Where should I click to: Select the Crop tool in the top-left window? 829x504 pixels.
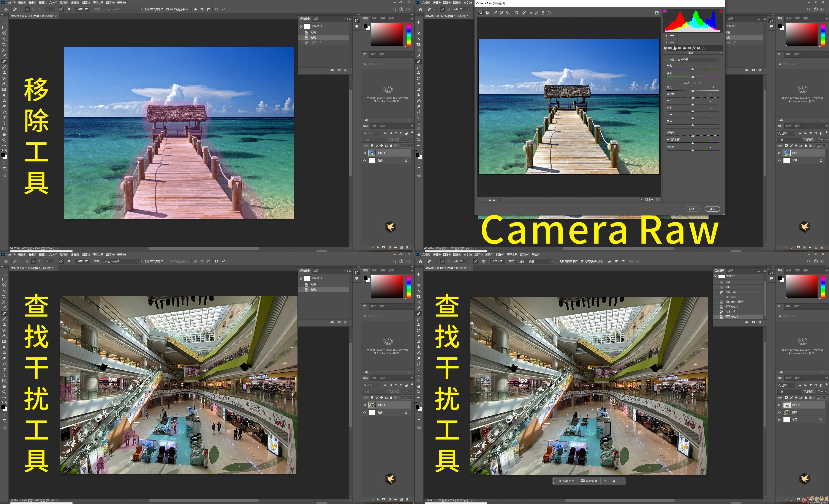(x=4, y=44)
